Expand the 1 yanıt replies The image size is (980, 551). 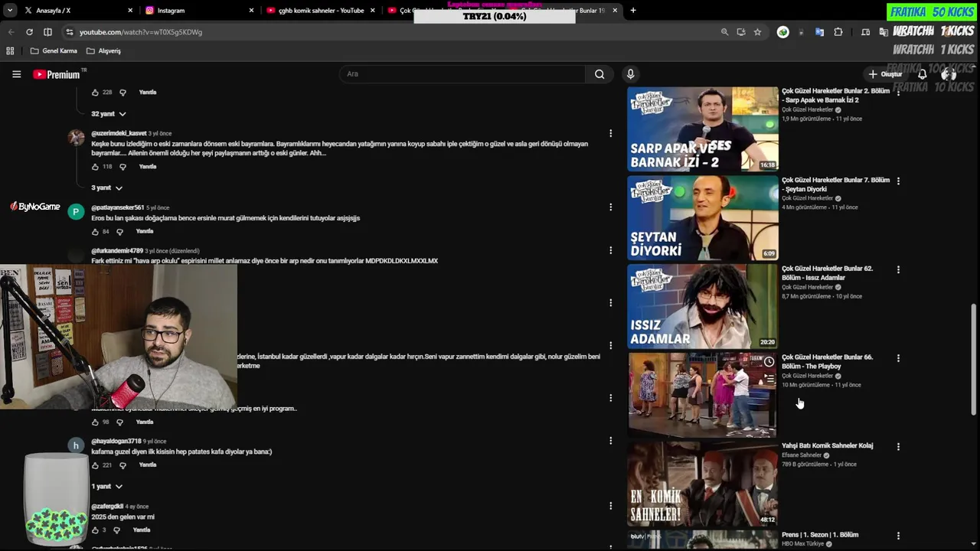pyautogui.click(x=106, y=487)
